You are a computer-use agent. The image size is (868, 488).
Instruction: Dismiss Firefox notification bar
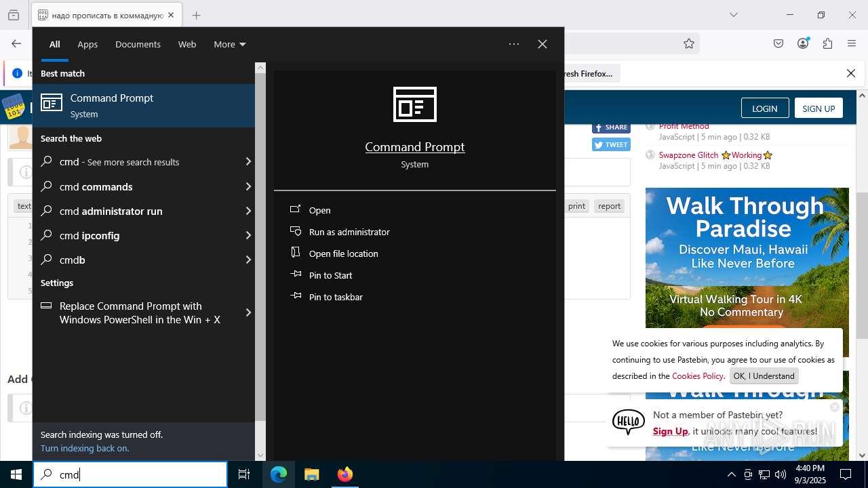coord(851,73)
